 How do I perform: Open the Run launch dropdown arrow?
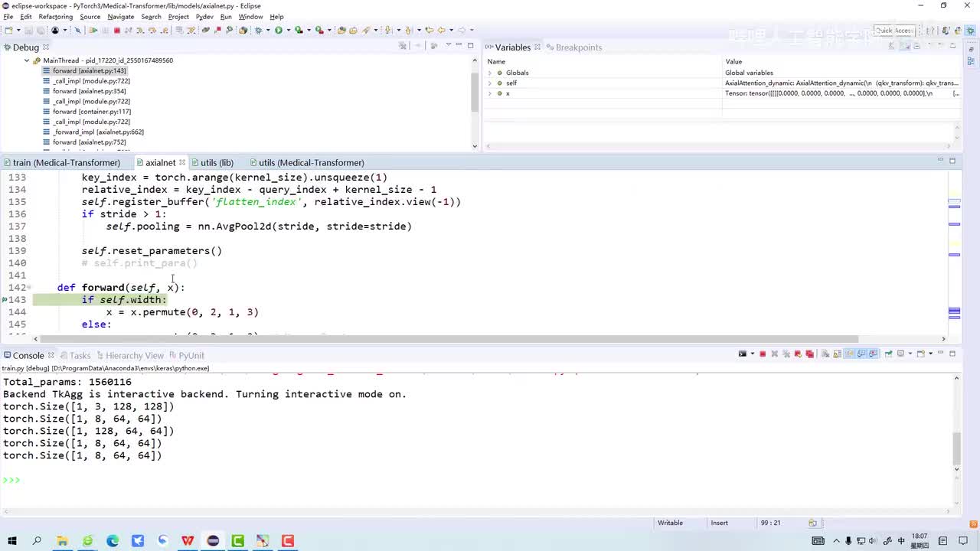pyautogui.click(x=287, y=30)
